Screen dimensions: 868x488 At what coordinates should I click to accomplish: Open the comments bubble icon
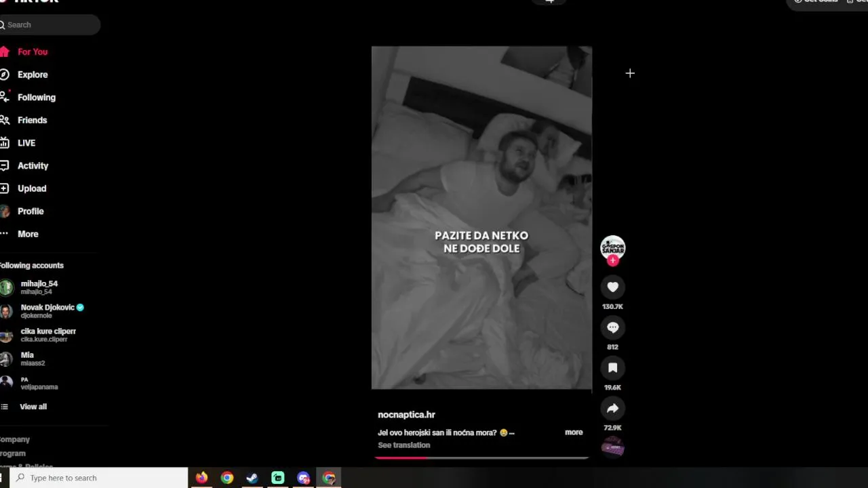pos(612,327)
